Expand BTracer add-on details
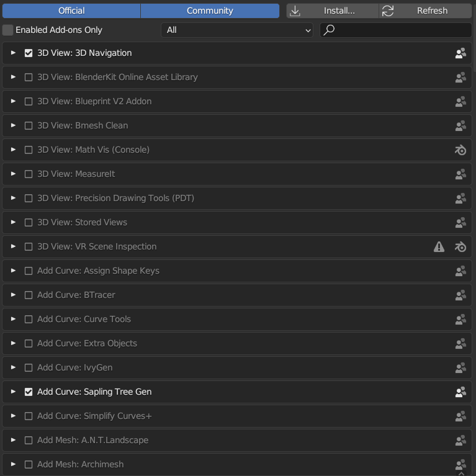Screen dimensions: 476x476 pyautogui.click(x=13, y=295)
